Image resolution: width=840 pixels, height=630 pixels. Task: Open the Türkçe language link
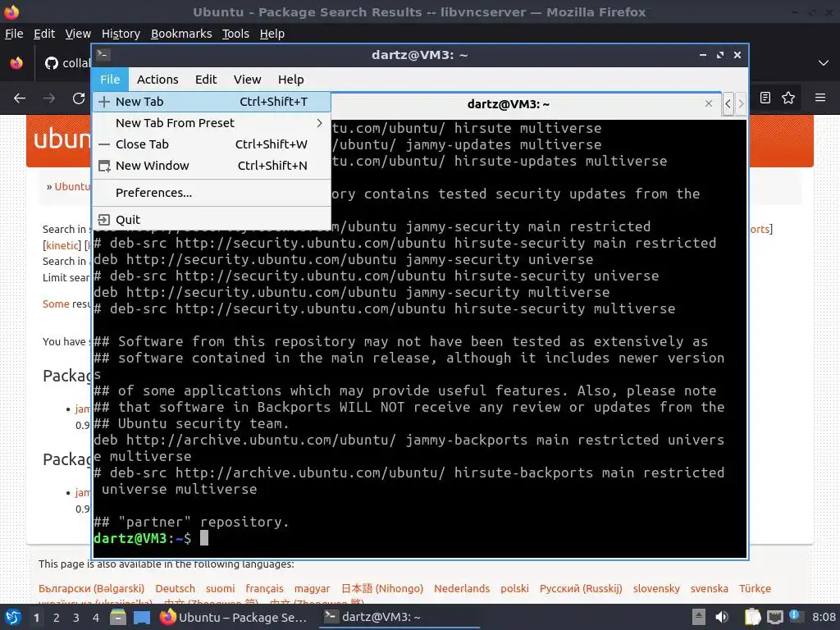click(x=755, y=589)
